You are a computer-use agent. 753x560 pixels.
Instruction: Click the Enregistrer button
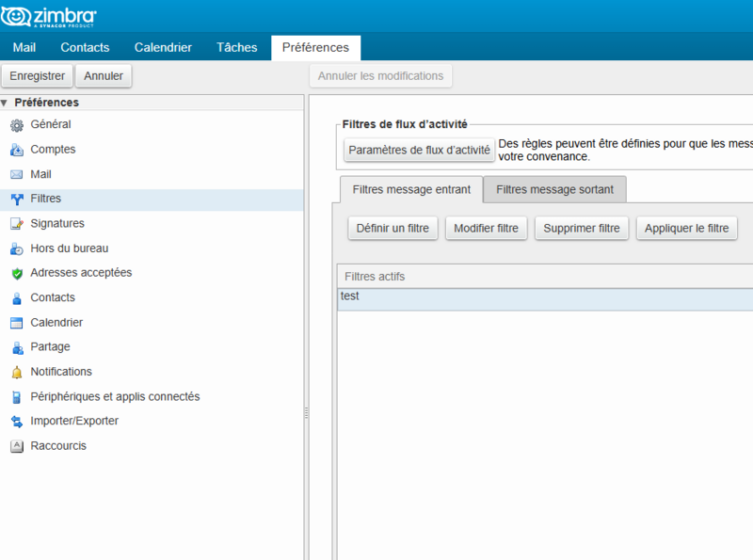pyautogui.click(x=37, y=75)
